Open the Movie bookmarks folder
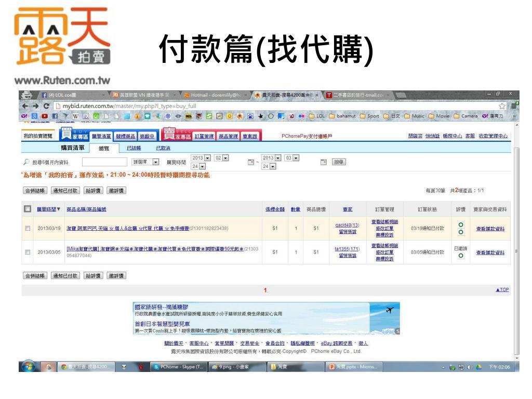Screen dimensions: 532x399 (439, 116)
